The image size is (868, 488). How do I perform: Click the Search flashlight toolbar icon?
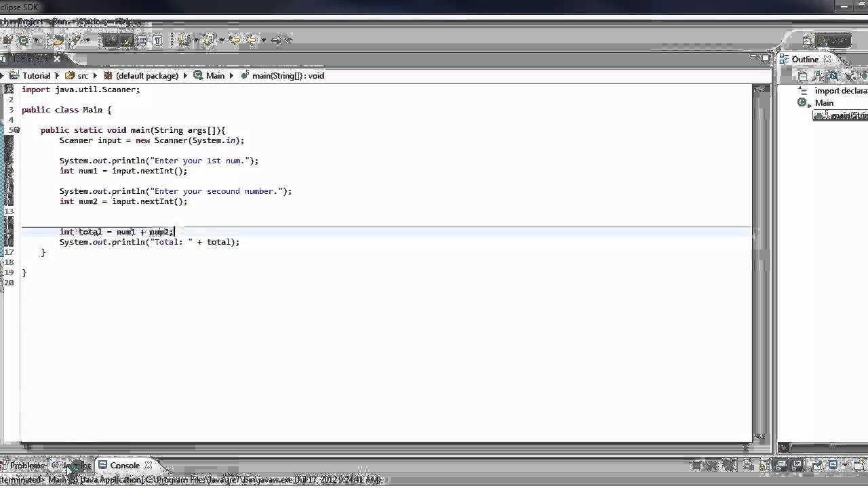(75, 40)
